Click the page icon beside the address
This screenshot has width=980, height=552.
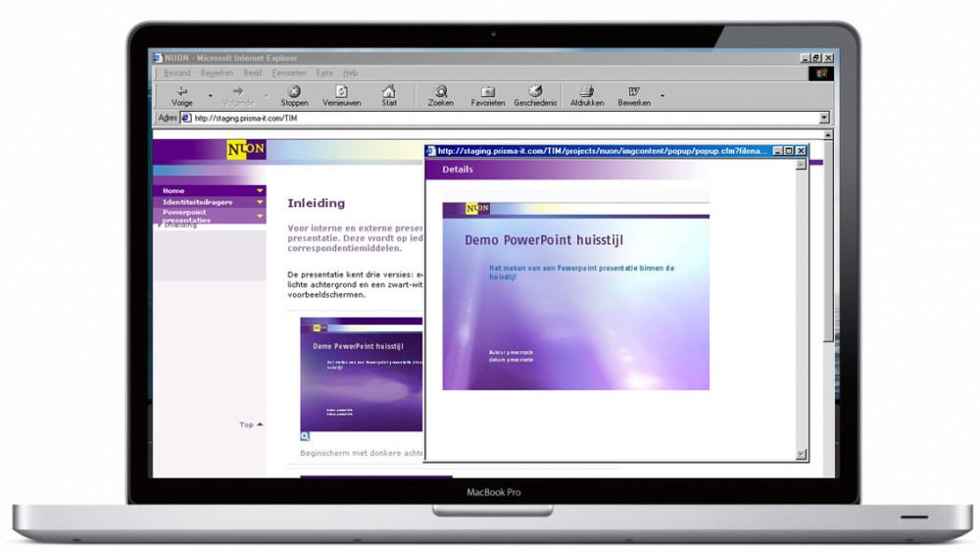[x=185, y=118]
